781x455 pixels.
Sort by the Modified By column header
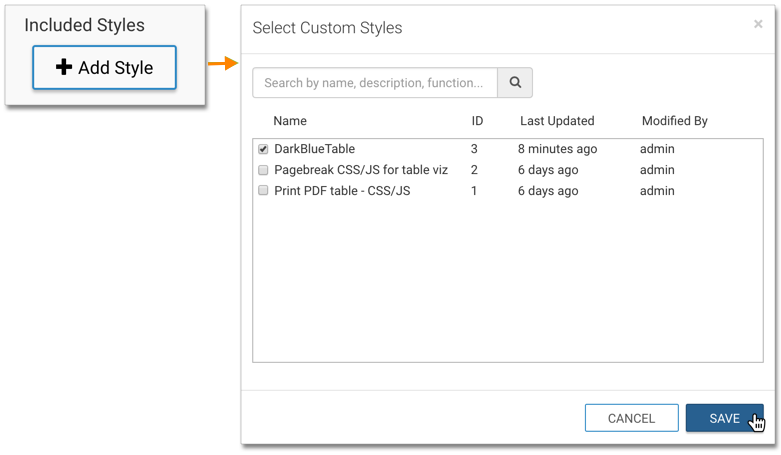674,121
